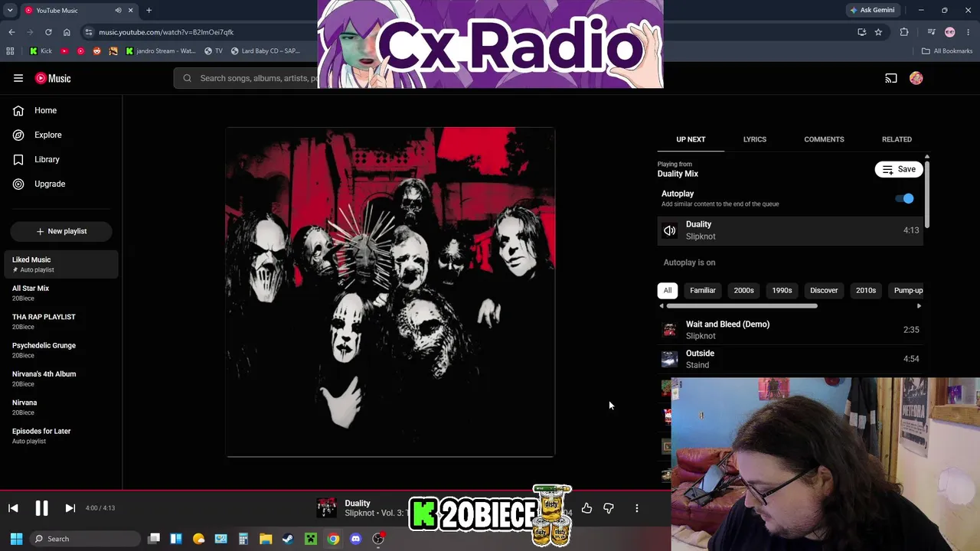This screenshot has height=551, width=980.
Task: Create a New playlist
Action: pos(61,231)
